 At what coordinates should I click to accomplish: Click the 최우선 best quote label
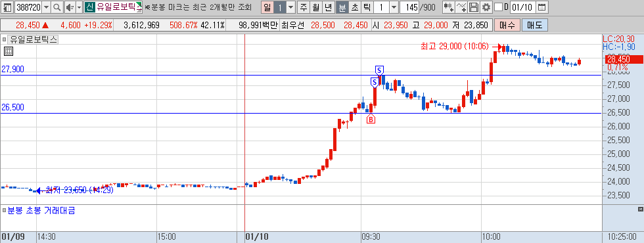point(292,26)
